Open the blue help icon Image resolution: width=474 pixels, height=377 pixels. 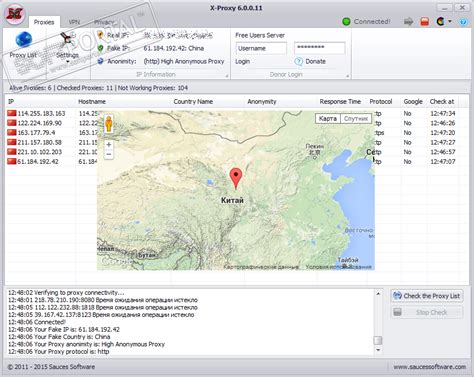(x=463, y=22)
